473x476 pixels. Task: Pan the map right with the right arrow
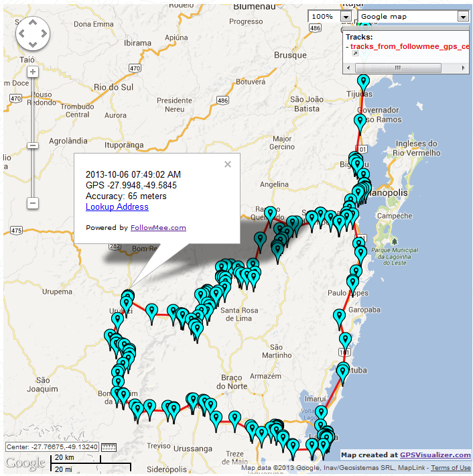(x=44, y=34)
